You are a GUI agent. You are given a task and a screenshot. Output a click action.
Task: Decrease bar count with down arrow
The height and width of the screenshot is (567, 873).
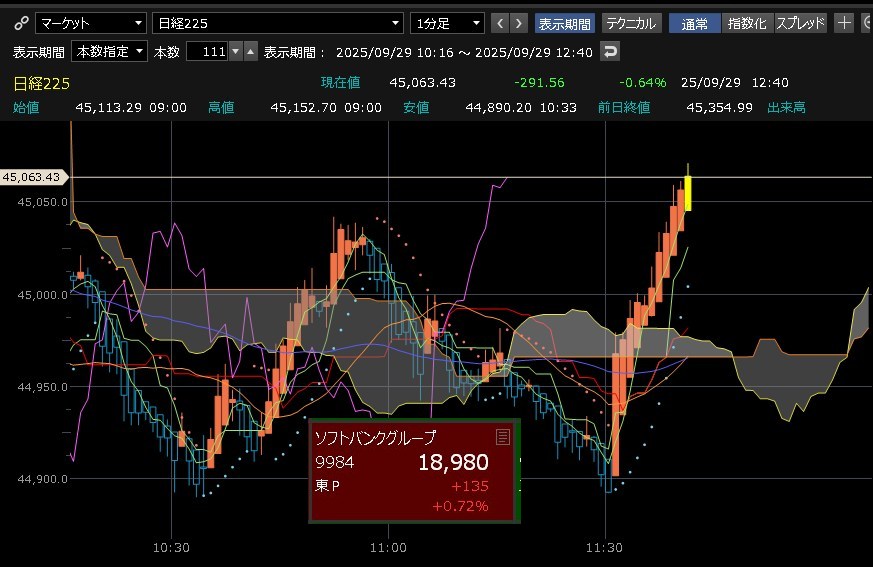pyautogui.click(x=235, y=51)
